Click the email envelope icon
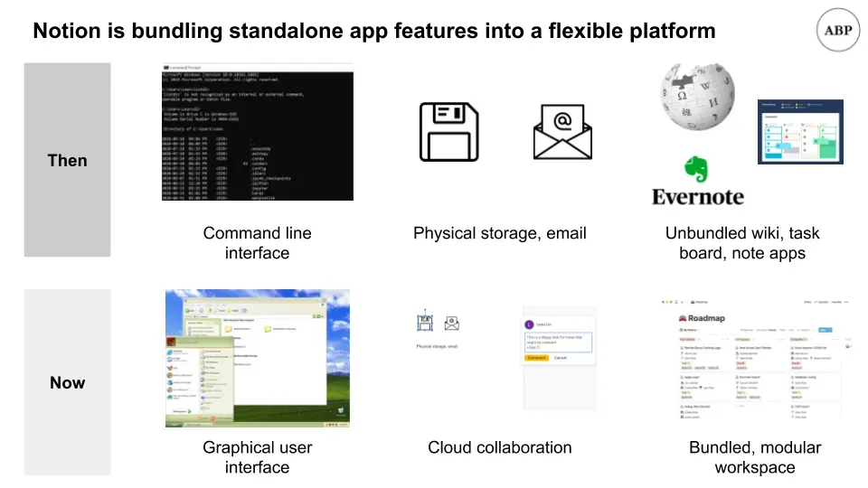 (x=562, y=132)
